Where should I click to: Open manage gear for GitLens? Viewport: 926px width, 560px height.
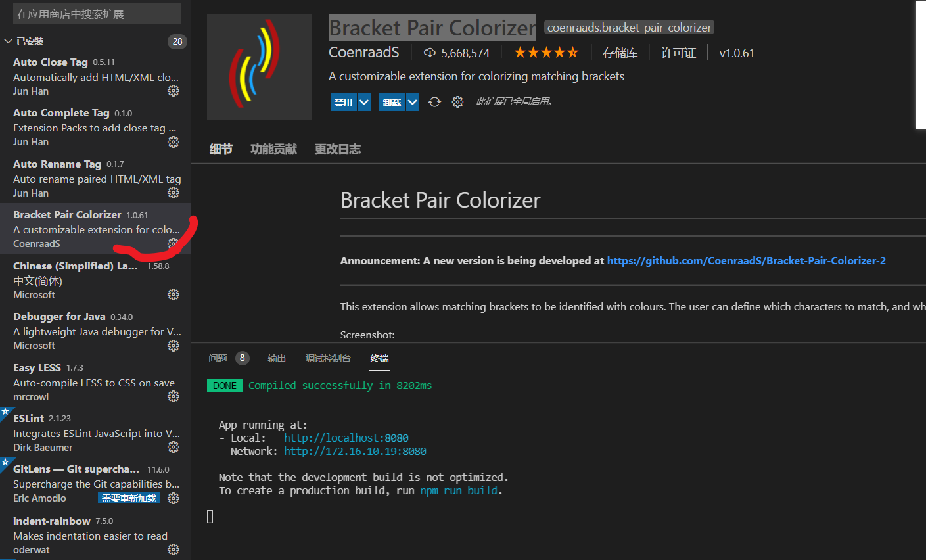(x=174, y=498)
